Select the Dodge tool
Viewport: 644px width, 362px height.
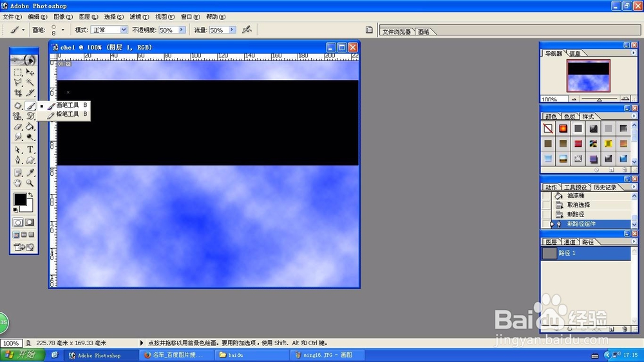click(x=30, y=137)
